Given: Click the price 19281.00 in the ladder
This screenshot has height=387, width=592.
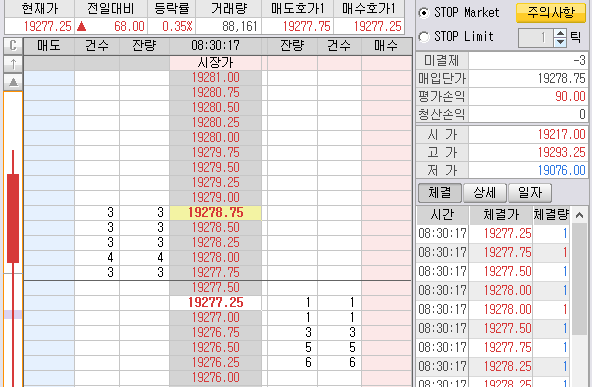Looking at the screenshot, I should pyautogui.click(x=215, y=78).
